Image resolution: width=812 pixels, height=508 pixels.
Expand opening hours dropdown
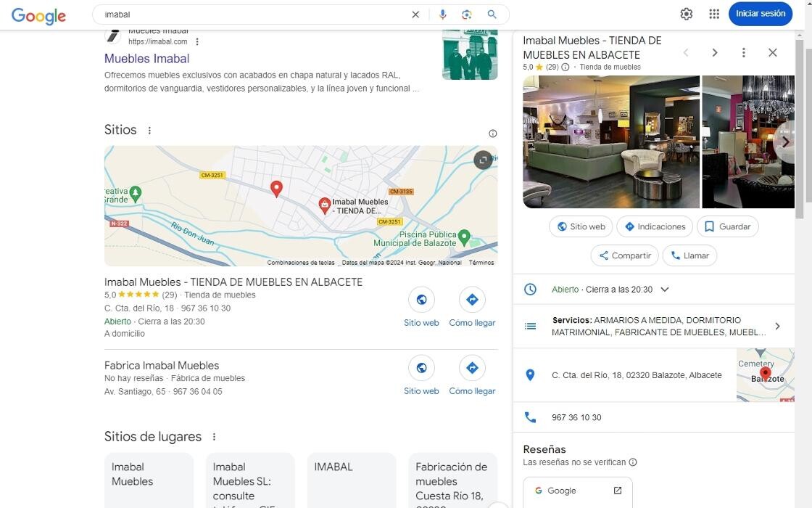(x=665, y=290)
